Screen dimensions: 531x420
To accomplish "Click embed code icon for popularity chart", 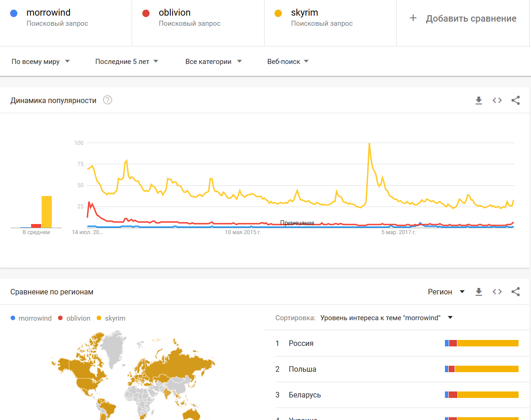I will (497, 101).
